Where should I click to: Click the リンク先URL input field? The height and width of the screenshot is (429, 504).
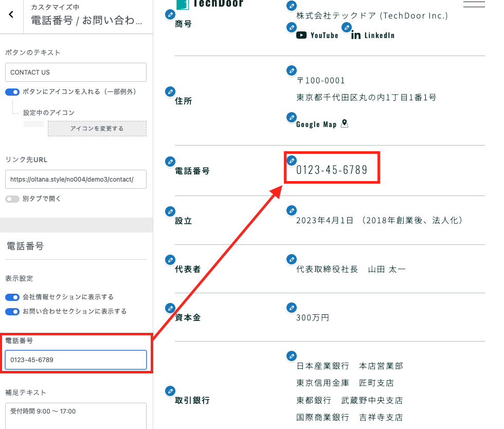[76, 180]
